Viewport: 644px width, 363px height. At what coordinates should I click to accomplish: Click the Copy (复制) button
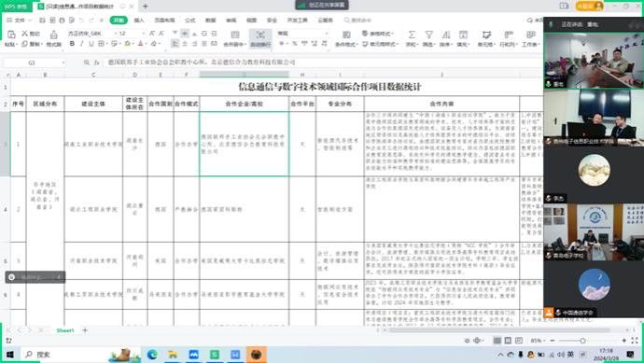click(31, 44)
